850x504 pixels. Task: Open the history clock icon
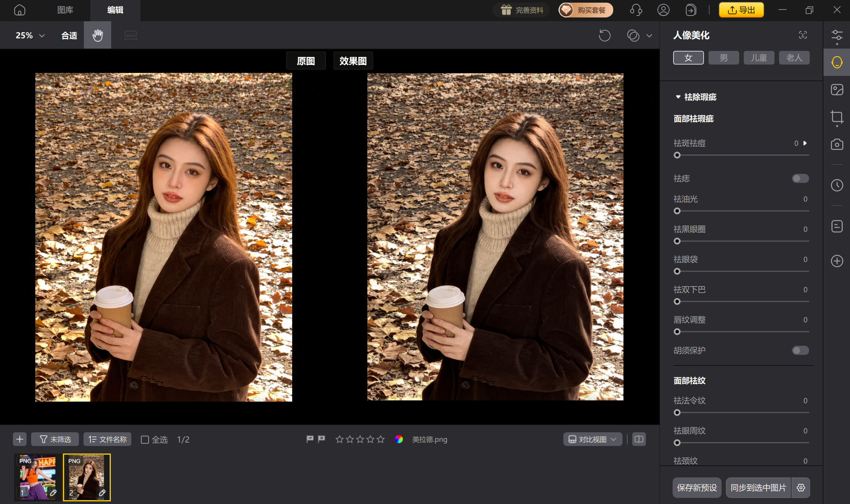pyautogui.click(x=836, y=186)
